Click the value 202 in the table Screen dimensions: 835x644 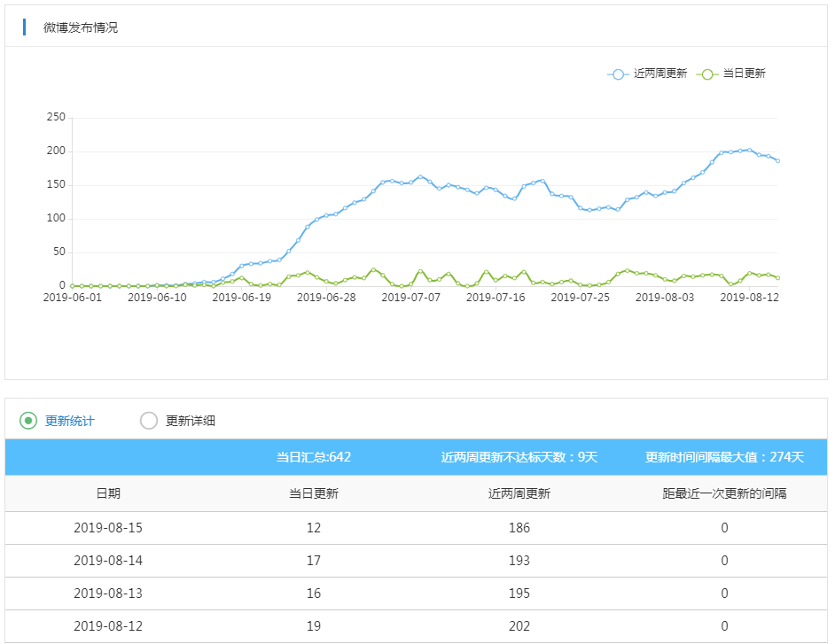(x=519, y=626)
